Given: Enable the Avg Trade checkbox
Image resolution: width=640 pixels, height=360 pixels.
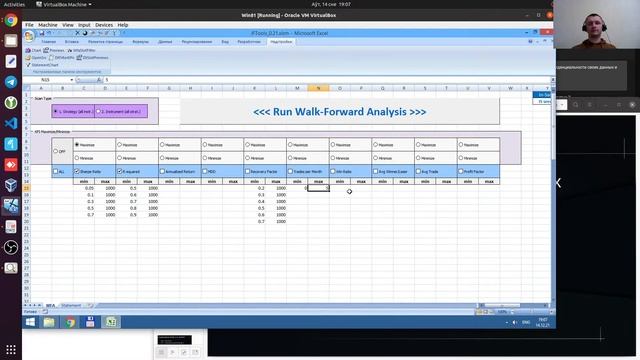Looking at the screenshot, I should (418, 171).
